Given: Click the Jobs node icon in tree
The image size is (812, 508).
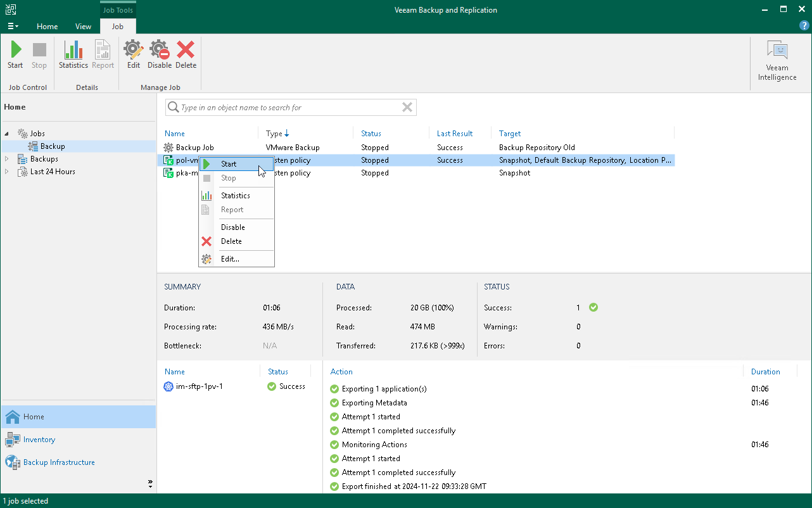Looking at the screenshot, I should point(22,134).
